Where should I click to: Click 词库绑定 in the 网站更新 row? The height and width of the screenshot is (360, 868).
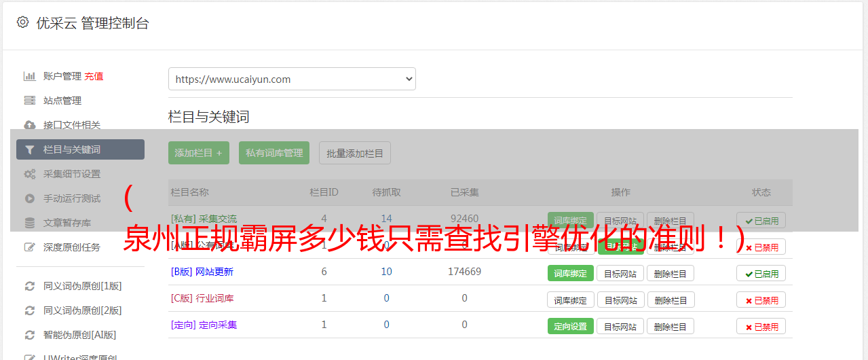571,273
